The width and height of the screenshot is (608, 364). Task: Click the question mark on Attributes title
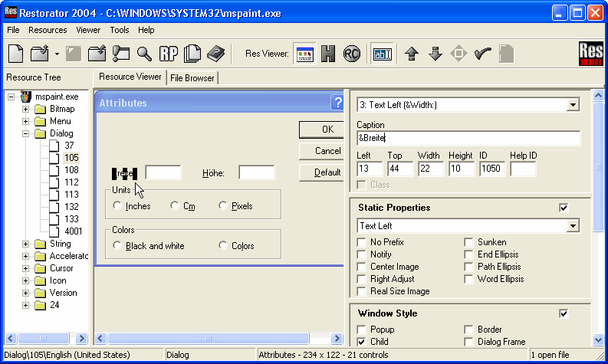[337, 103]
